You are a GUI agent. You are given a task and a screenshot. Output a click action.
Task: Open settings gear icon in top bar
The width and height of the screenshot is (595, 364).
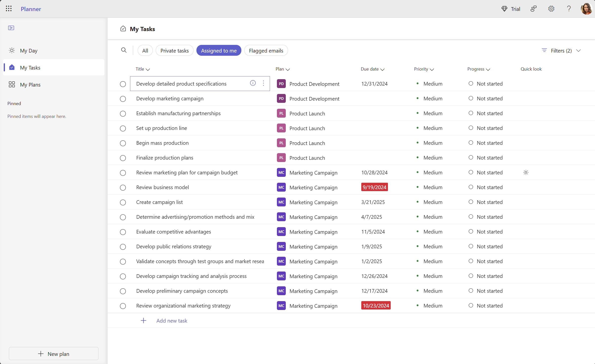[x=551, y=8]
